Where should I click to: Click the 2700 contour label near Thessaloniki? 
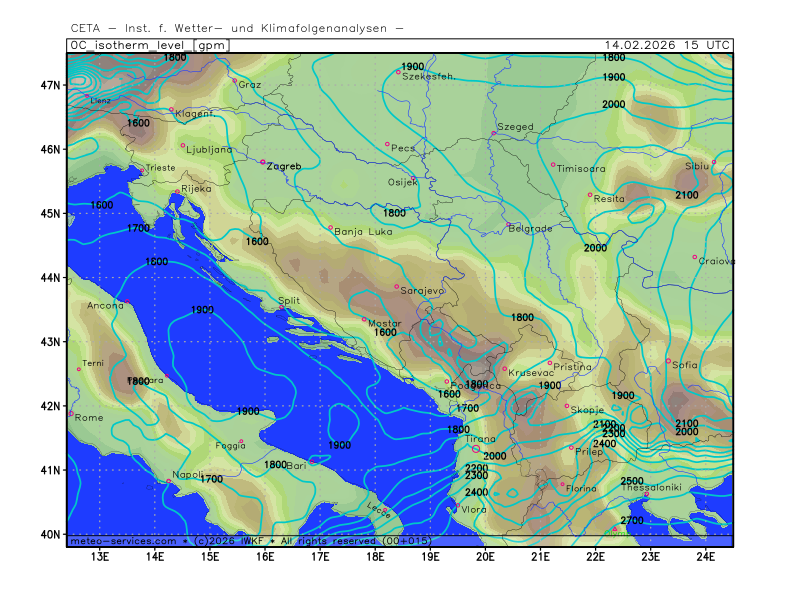pyautogui.click(x=632, y=521)
